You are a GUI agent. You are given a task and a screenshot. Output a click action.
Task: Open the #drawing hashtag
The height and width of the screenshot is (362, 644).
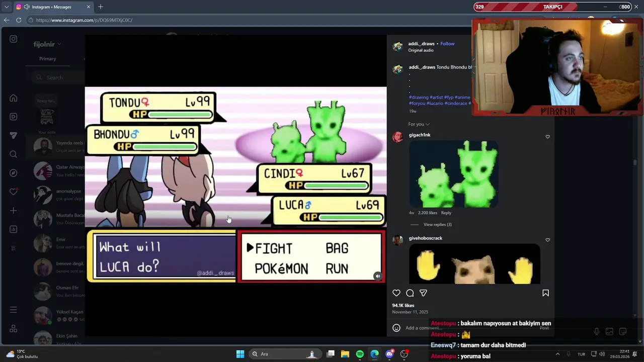click(419, 98)
